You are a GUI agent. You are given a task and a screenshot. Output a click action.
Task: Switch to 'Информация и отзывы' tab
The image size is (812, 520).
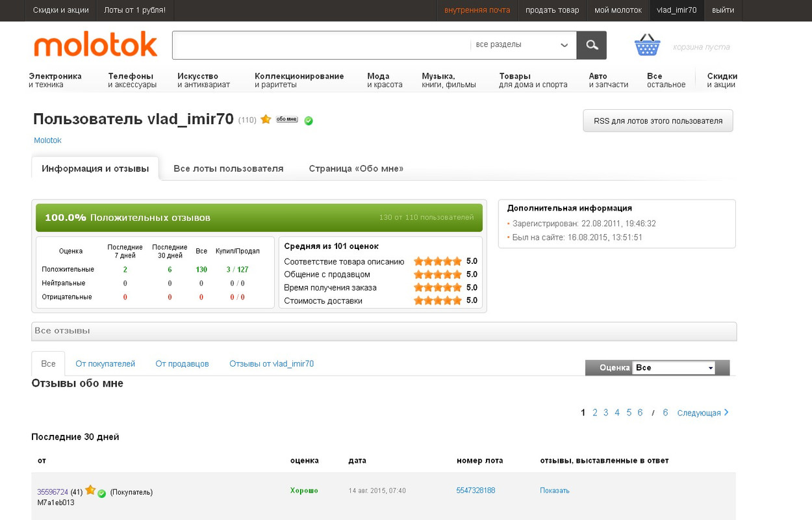coord(95,168)
